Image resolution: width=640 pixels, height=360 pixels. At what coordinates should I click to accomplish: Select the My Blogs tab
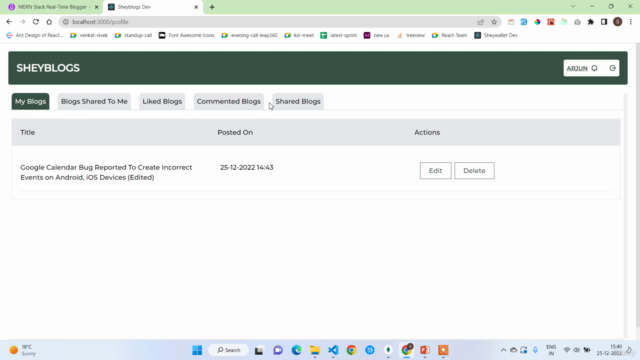[31, 101]
